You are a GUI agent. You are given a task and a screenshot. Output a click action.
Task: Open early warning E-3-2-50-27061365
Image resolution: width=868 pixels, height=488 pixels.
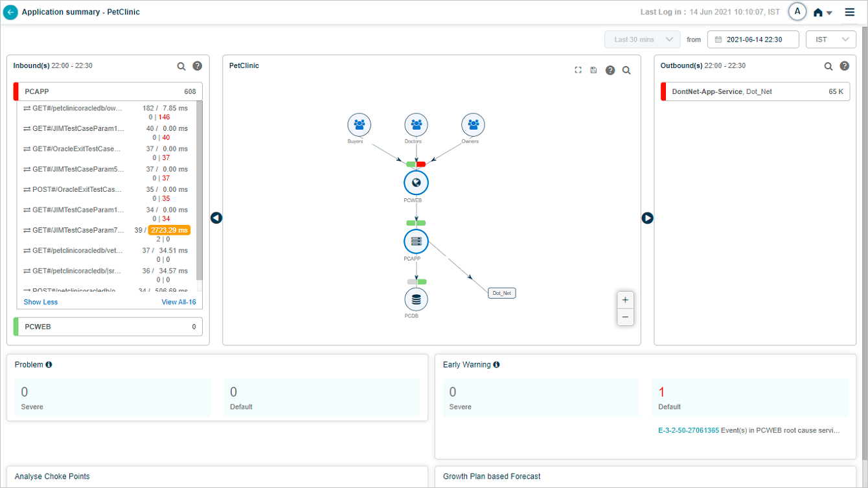(688, 430)
